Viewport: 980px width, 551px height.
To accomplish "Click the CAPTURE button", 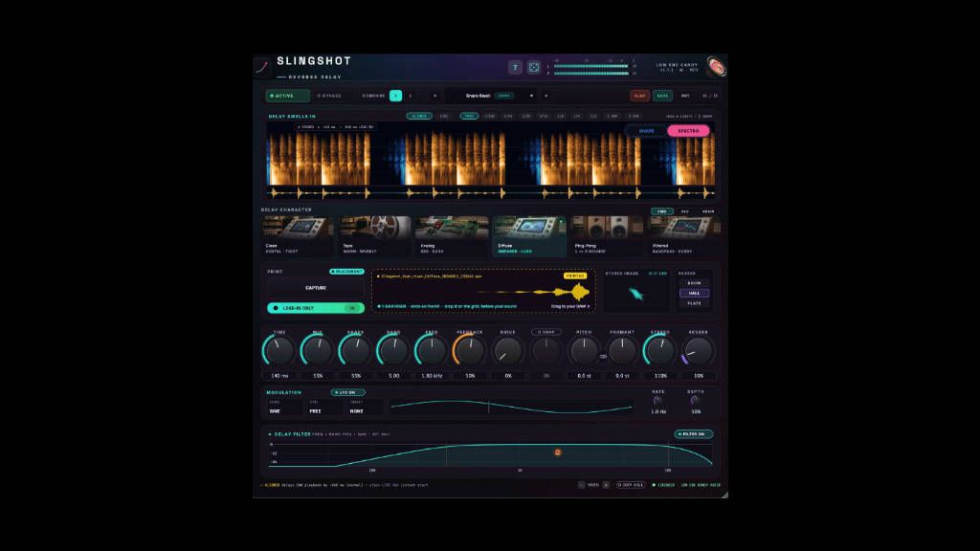I will point(316,288).
